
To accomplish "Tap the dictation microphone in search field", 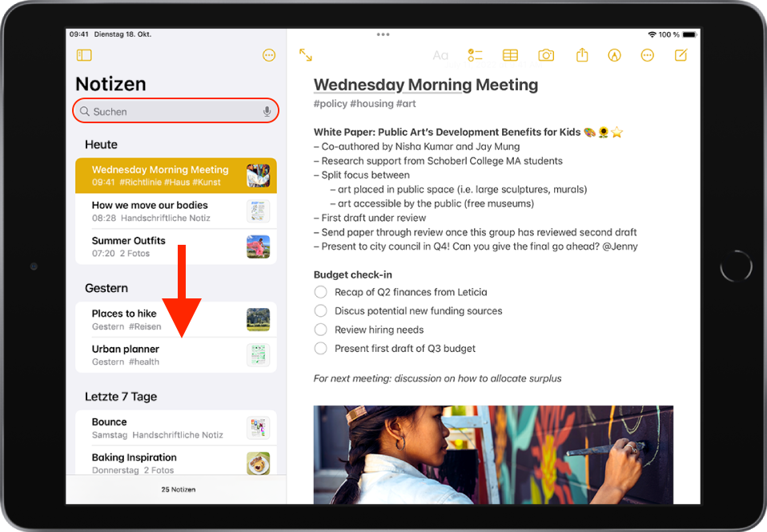I will 267,111.
